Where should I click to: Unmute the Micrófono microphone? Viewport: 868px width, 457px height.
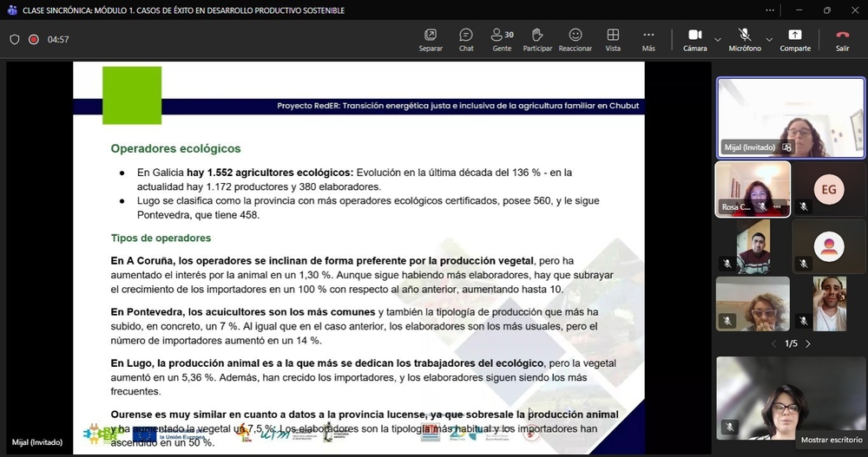(744, 39)
